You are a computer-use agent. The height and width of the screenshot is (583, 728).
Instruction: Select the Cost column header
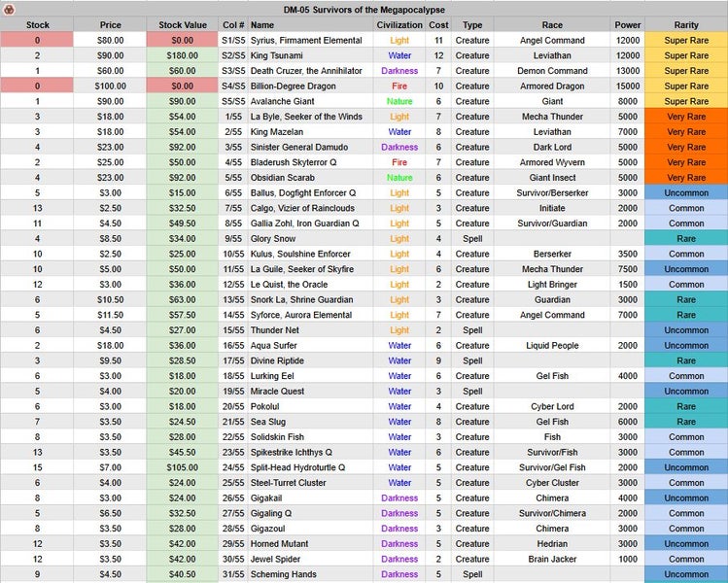[438, 25]
